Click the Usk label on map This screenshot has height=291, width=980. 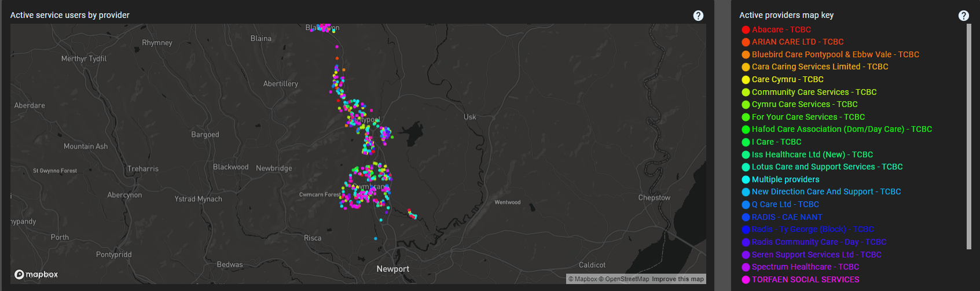click(469, 117)
